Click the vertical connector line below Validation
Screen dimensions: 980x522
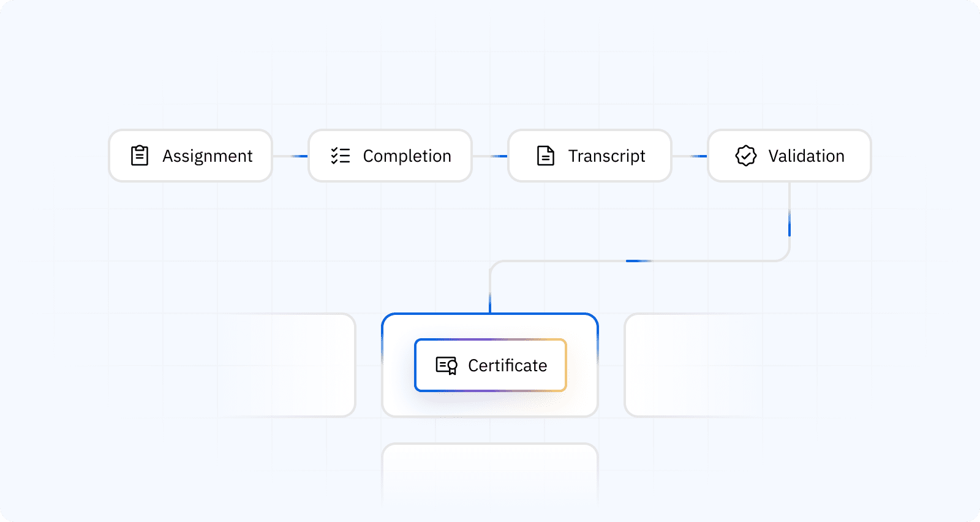[x=790, y=221]
